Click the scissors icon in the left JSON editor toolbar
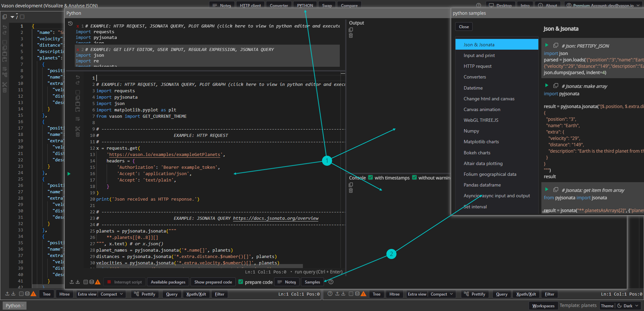 (5, 85)
